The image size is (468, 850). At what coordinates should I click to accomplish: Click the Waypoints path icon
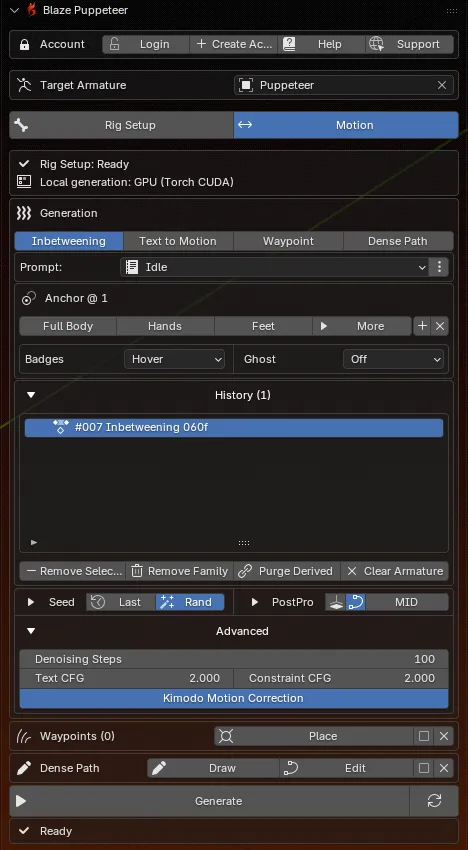(24, 736)
